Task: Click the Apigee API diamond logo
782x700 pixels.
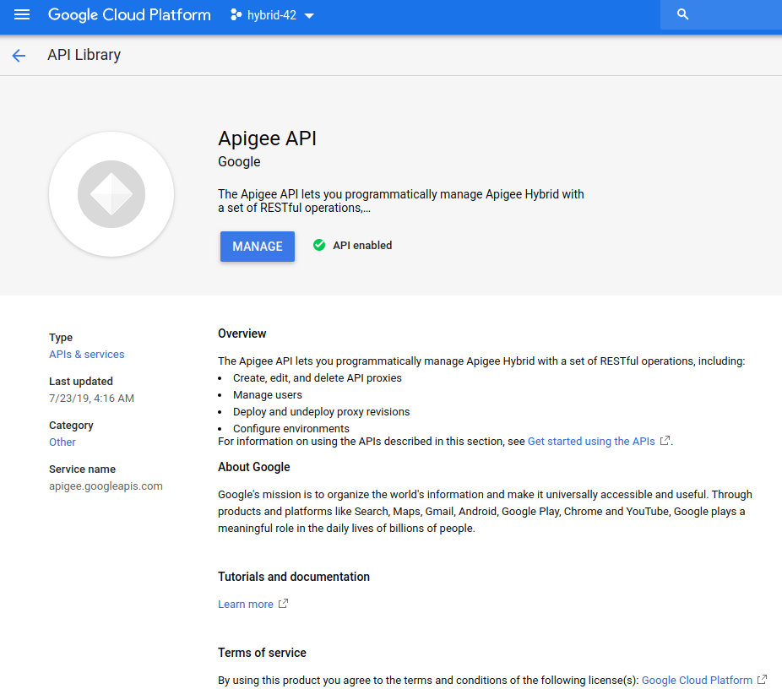Action: [111, 194]
